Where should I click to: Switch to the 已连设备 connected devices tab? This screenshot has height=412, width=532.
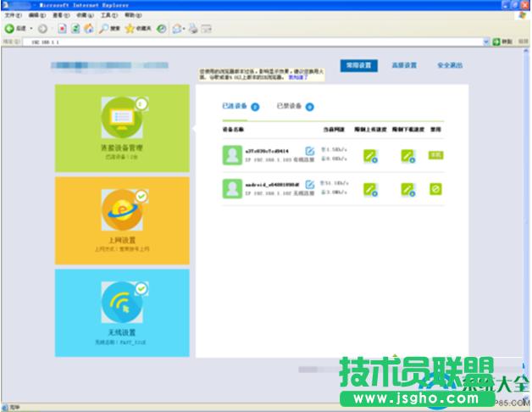click(x=234, y=107)
